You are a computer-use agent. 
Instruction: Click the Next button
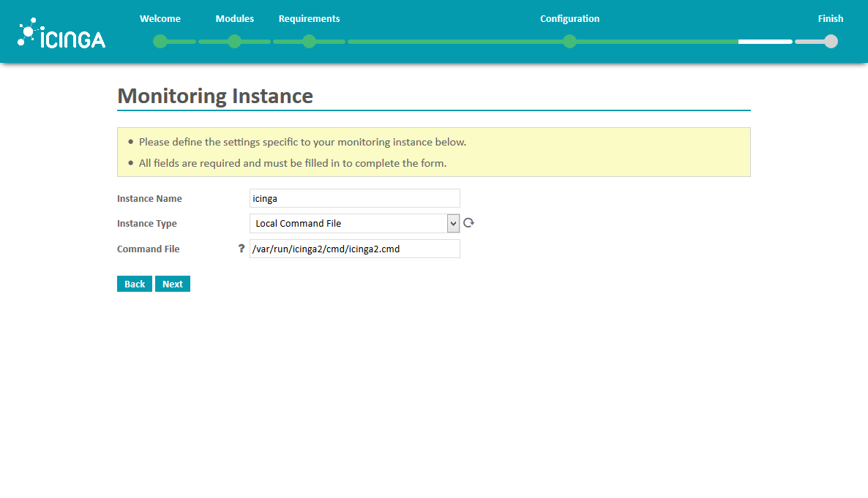tap(173, 284)
